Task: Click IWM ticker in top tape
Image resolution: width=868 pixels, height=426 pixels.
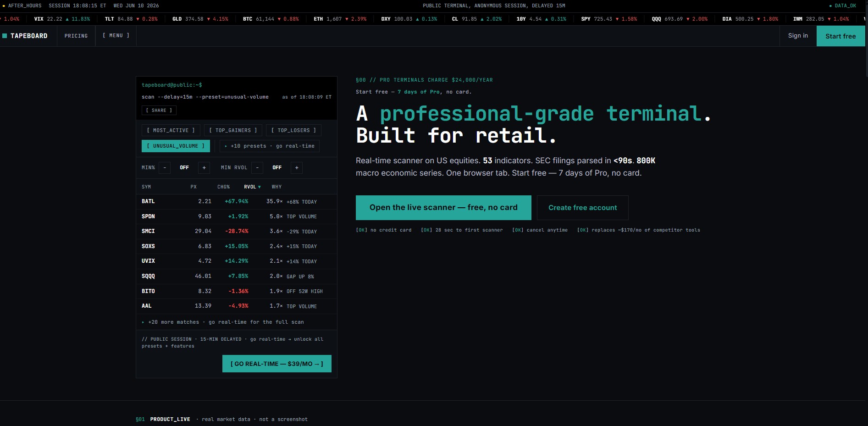Action: click(x=821, y=19)
